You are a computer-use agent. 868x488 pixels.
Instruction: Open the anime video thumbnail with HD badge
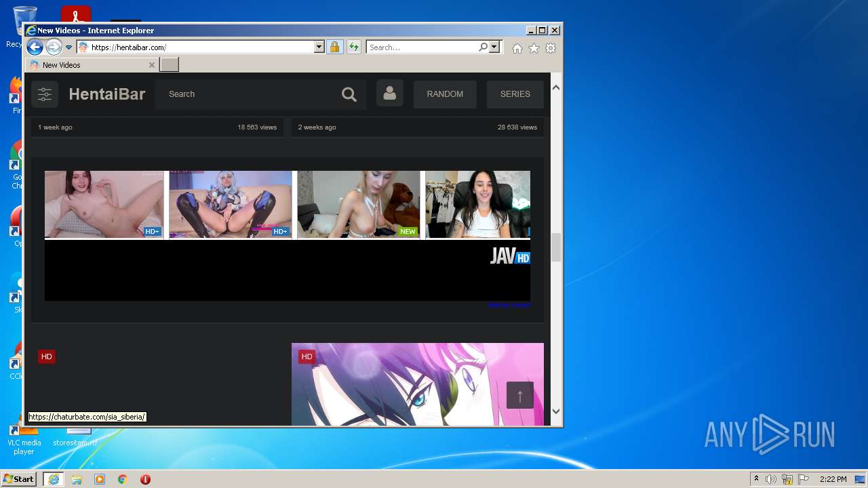coord(418,384)
